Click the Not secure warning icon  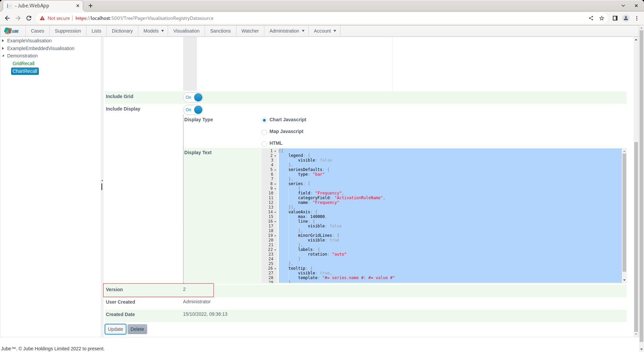[x=42, y=18]
